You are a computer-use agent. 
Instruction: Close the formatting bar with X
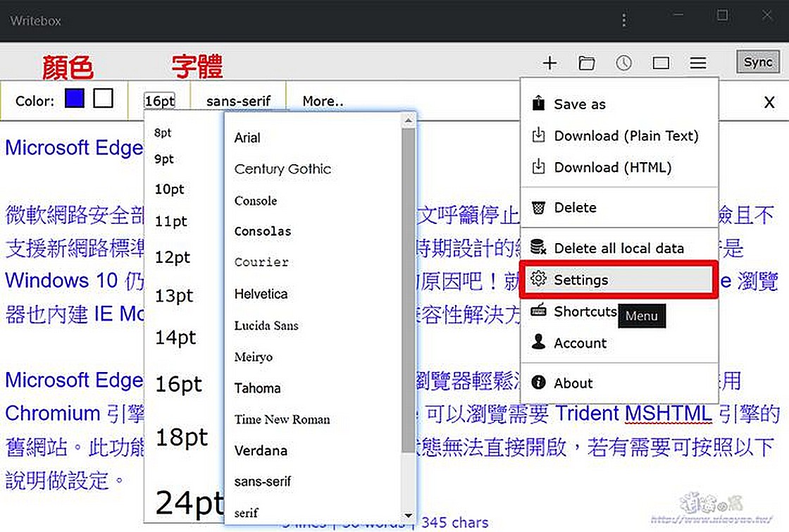pos(769,102)
